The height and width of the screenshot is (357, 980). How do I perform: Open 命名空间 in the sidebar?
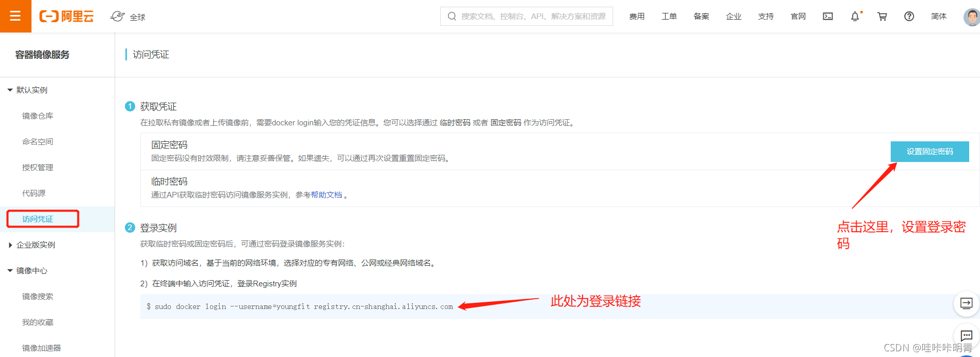(38, 141)
